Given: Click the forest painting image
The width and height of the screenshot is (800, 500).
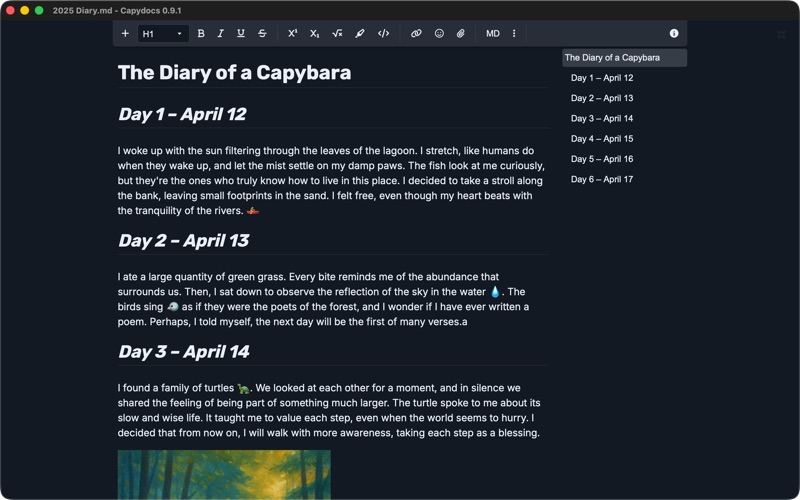Looking at the screenshot, I should (224, 474).
